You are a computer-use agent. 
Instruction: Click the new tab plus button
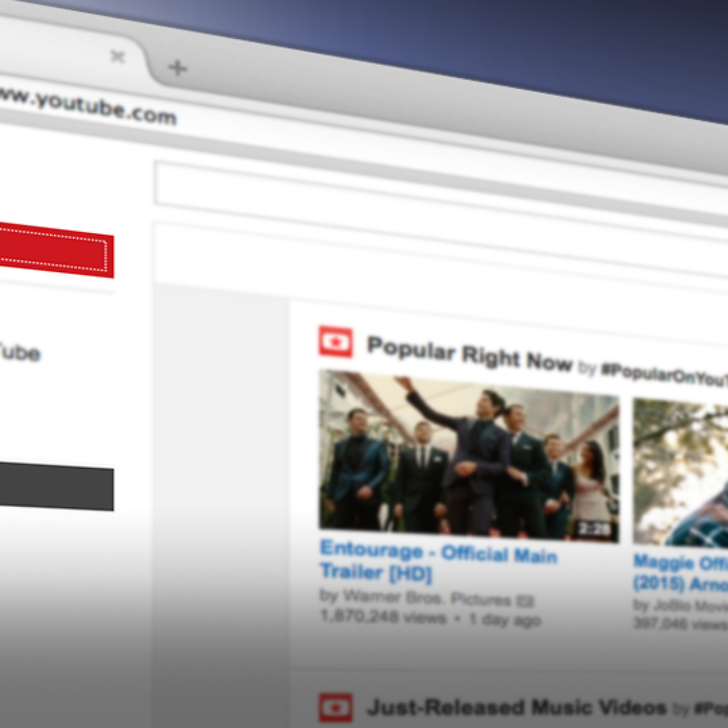pyautogui.click(x=177, y=68)
